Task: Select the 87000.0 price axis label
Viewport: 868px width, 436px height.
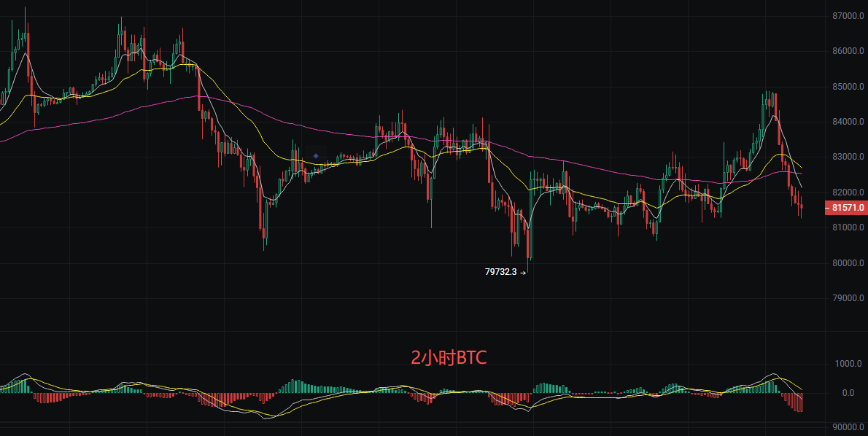Action: coord(848,16)
